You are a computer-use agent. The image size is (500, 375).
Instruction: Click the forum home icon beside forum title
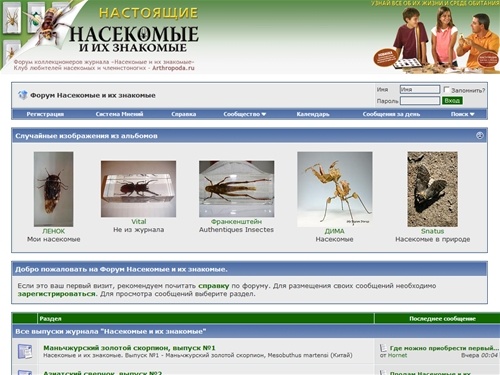(23, 95)
